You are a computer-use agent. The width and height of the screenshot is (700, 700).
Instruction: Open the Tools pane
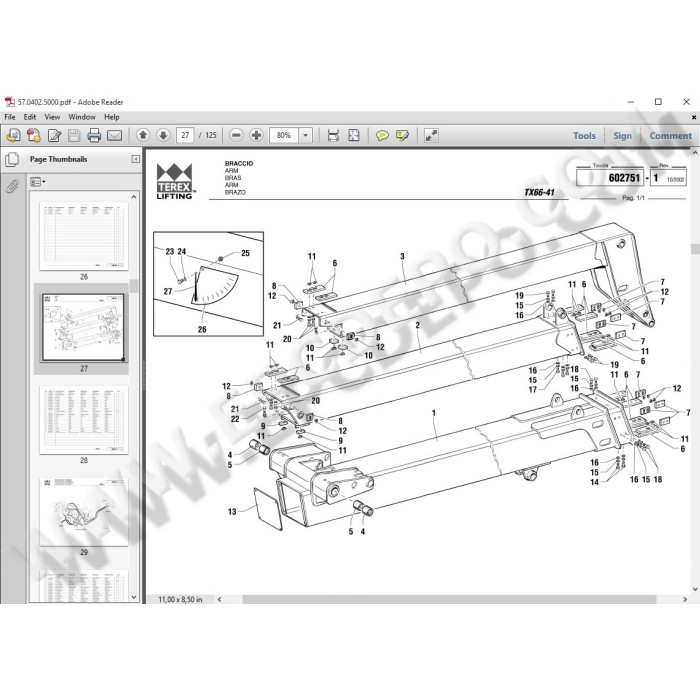click(584, 136)
